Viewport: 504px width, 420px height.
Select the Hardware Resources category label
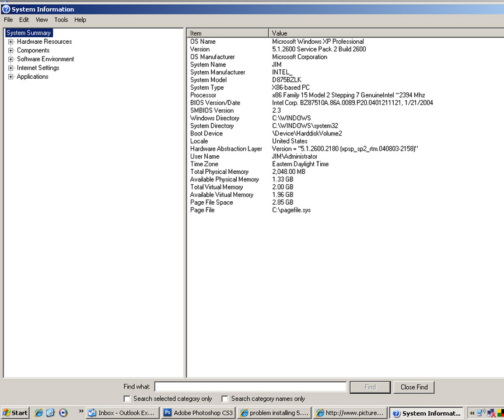(44, 41)
